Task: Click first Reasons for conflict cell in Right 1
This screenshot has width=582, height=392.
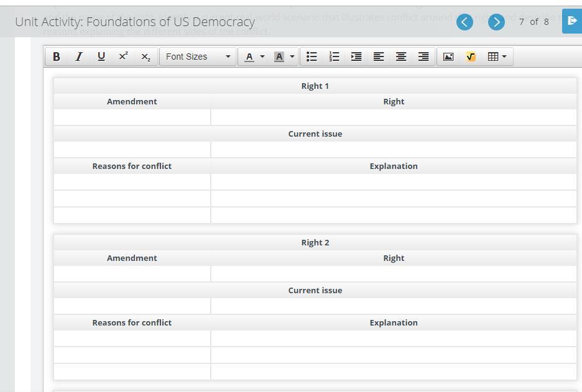Action: 132,182
